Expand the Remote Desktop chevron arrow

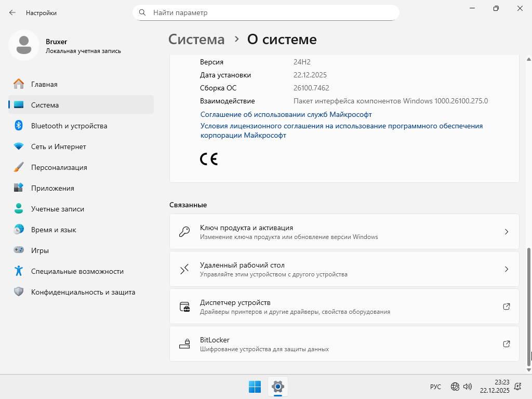(x=506, y=269)
